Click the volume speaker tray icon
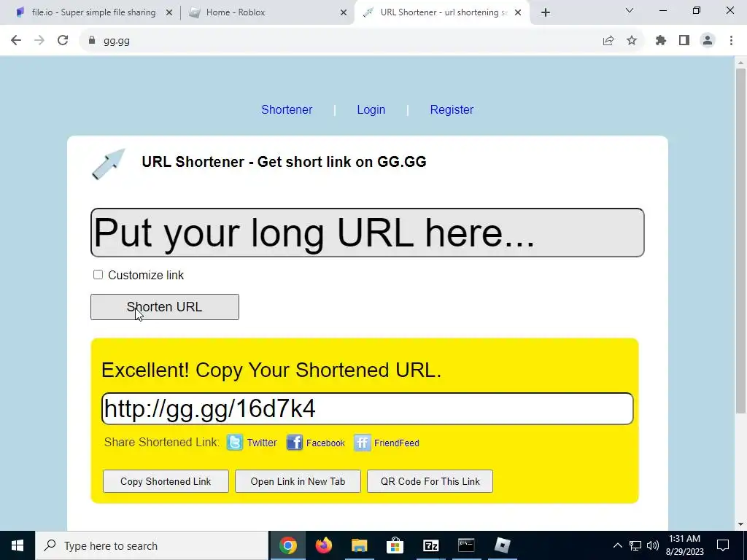The height and width of the screenshot is (560, 747). pyautogui.click(x=653, y=545)
